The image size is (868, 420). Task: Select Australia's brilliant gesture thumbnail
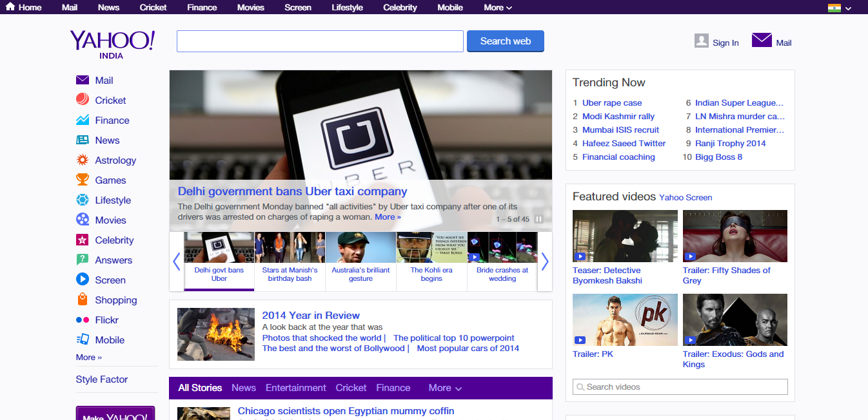click(x=360, y=262)
